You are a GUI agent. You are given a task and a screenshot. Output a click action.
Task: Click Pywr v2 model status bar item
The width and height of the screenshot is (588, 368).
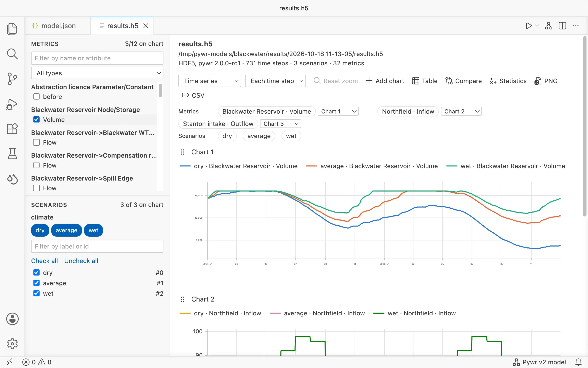539,362
